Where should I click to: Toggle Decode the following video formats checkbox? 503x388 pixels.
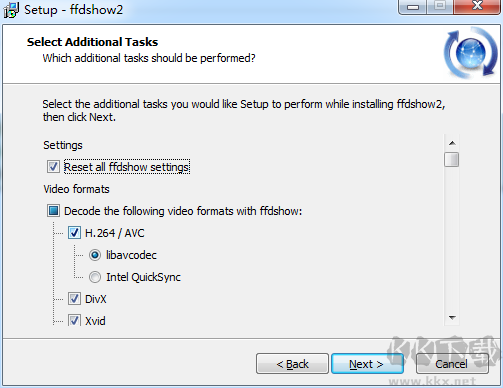[x=53, y=211]
